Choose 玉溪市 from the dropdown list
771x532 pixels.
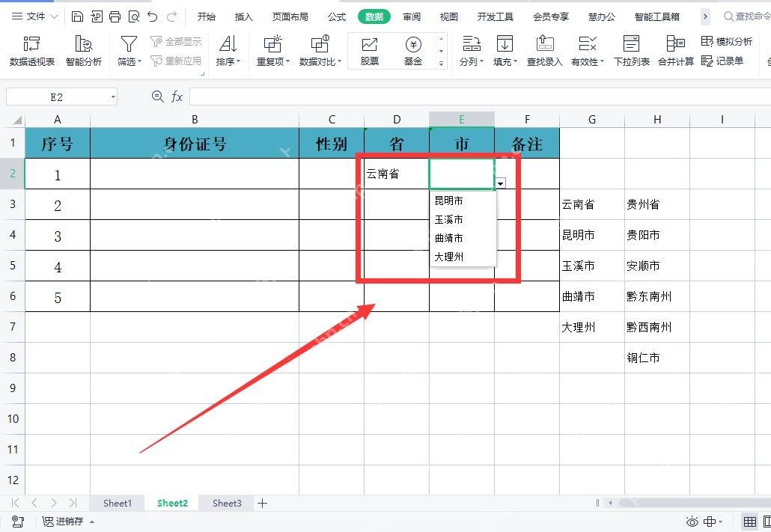463,219
